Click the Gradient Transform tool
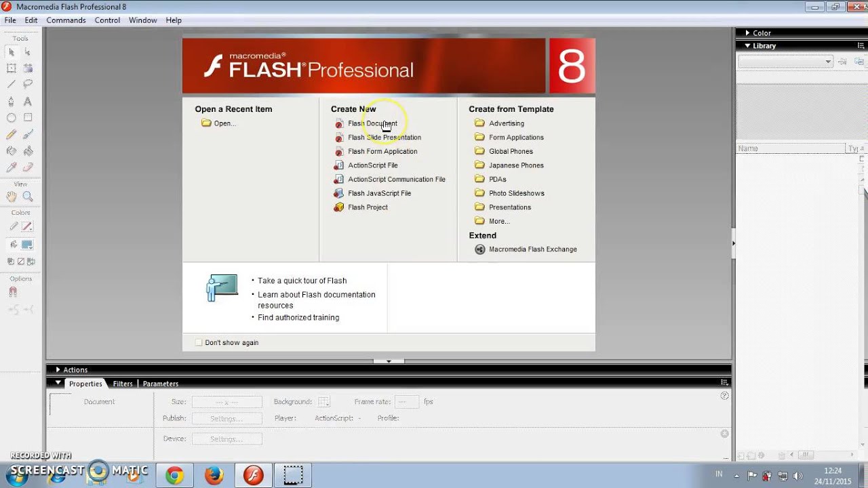The width and height of the screenshot is (868, 488). (28, 68)
